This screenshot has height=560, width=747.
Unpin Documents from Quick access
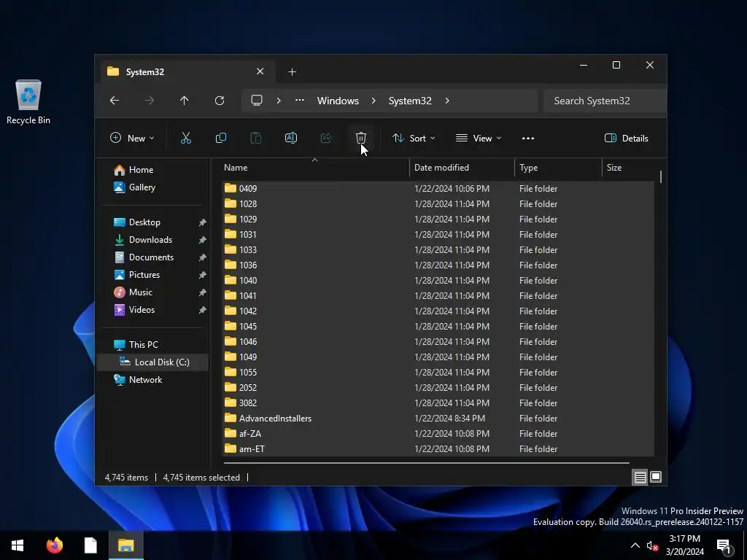pos(203,257)
